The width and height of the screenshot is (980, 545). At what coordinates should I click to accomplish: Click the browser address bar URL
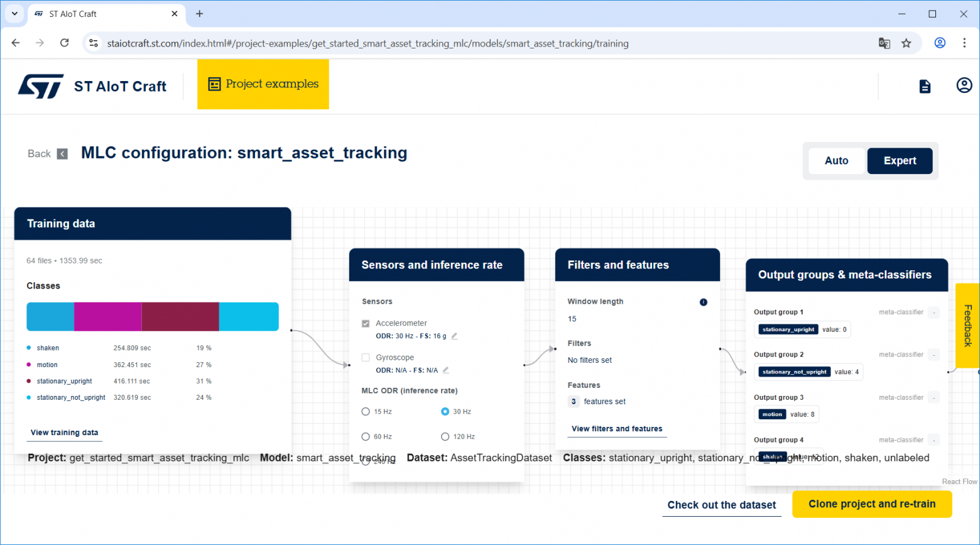(x=368, y=43)
